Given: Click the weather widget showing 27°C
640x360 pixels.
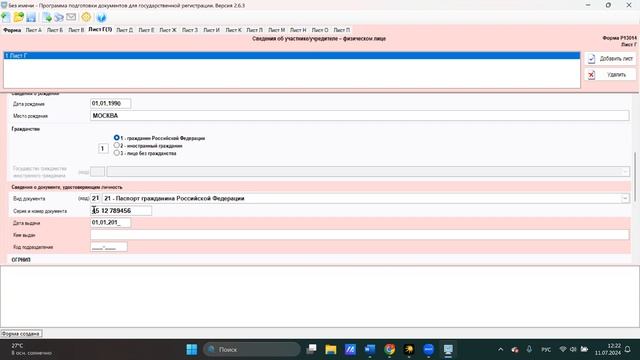Looking at the screenshot, I should [31, 349].
